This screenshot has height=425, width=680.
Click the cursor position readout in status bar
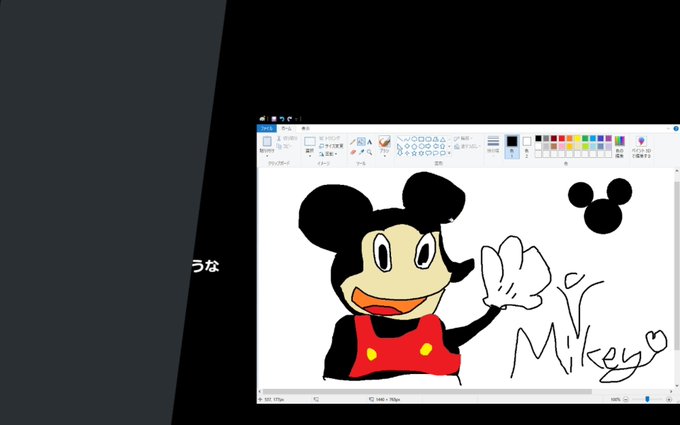271,399
